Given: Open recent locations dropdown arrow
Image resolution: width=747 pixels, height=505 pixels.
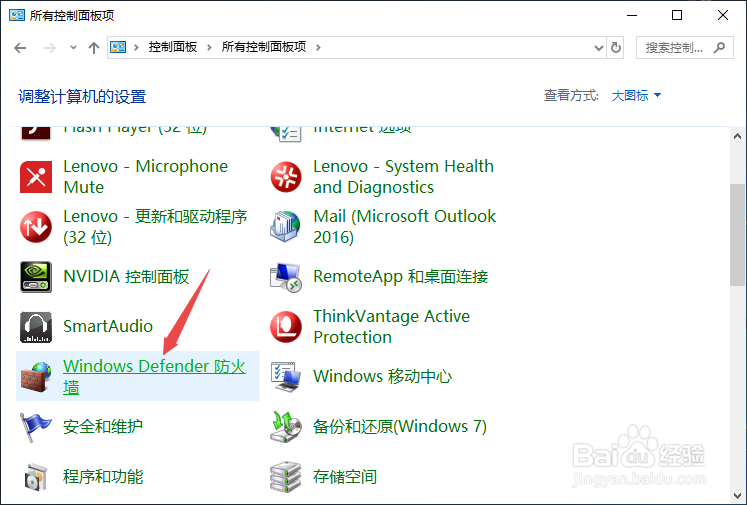Looking at the screenshot, I should pyautogui.click(x=73, y=48).
